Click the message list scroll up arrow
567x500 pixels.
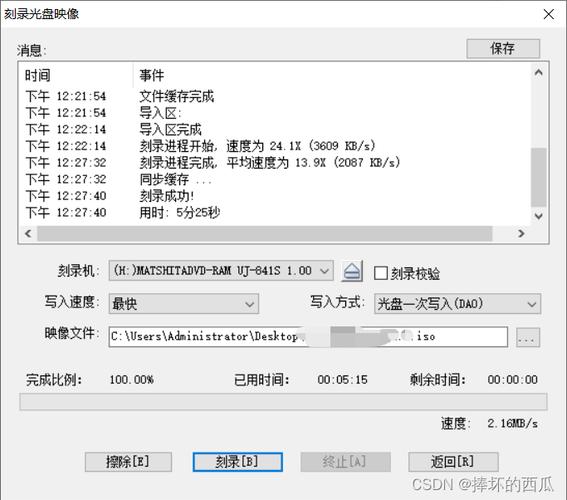tap(538, 73)
